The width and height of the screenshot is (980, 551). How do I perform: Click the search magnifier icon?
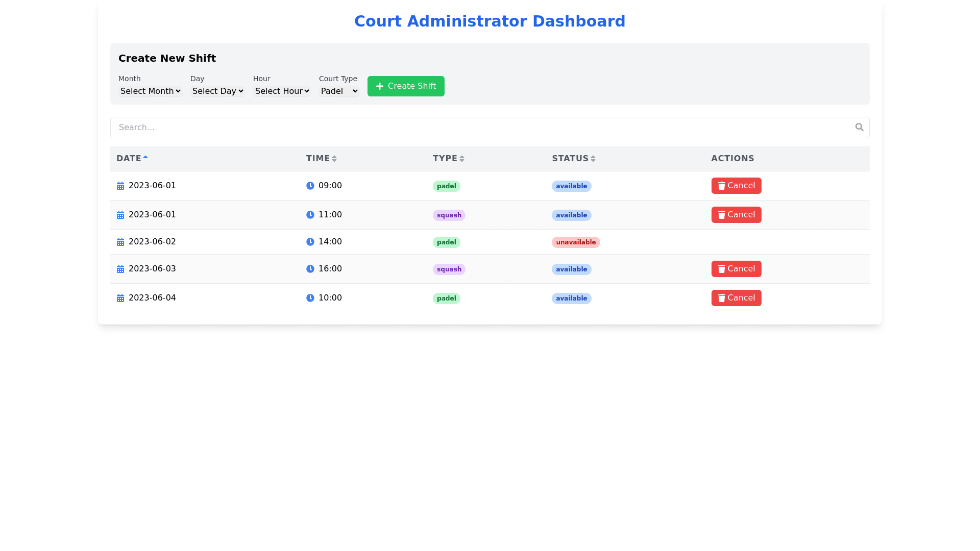tap(859, 127)
